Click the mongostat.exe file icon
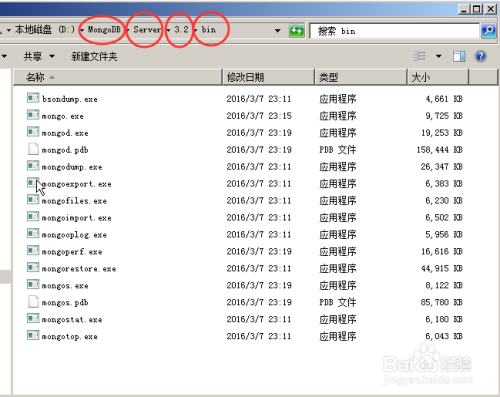Screen dimensions: 500x397 point(33,319)
